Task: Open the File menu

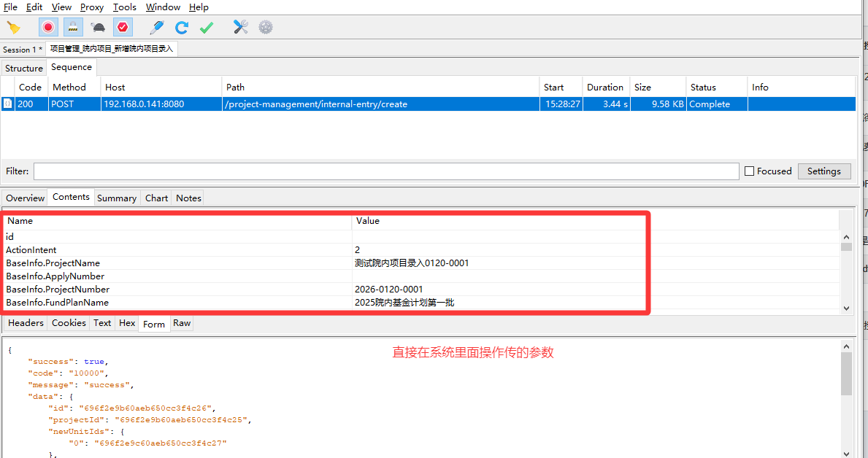Action: 10,7
